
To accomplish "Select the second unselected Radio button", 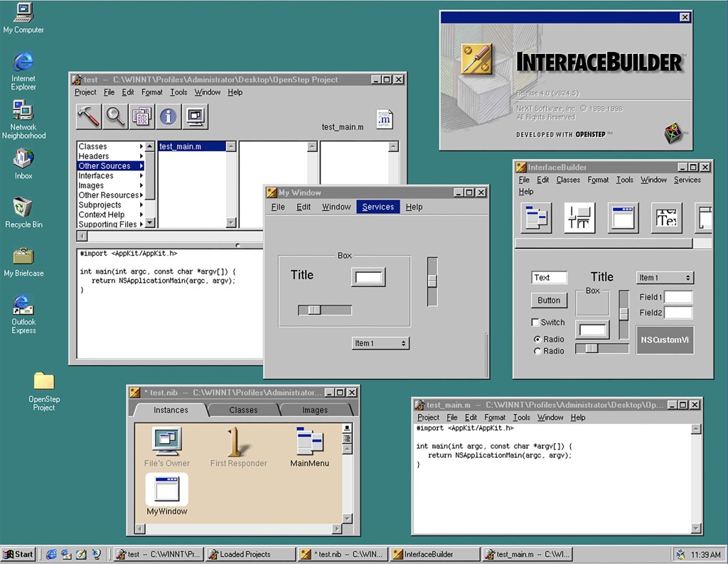I will tap(537, 351).
